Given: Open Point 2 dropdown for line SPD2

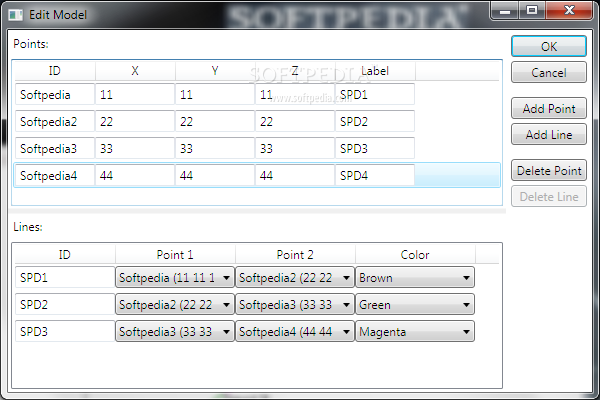Looking at the screenshot, I should 295,305.
